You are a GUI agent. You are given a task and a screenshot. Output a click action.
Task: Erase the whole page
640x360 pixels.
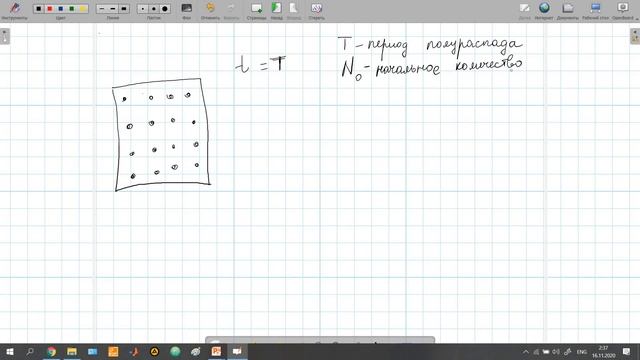click(316, 10)
